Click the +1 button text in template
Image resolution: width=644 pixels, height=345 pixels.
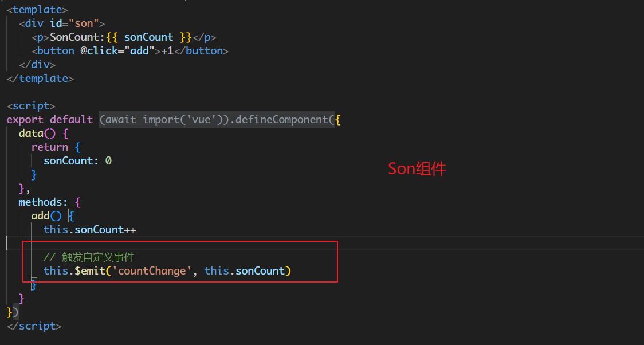coord(167,51)
